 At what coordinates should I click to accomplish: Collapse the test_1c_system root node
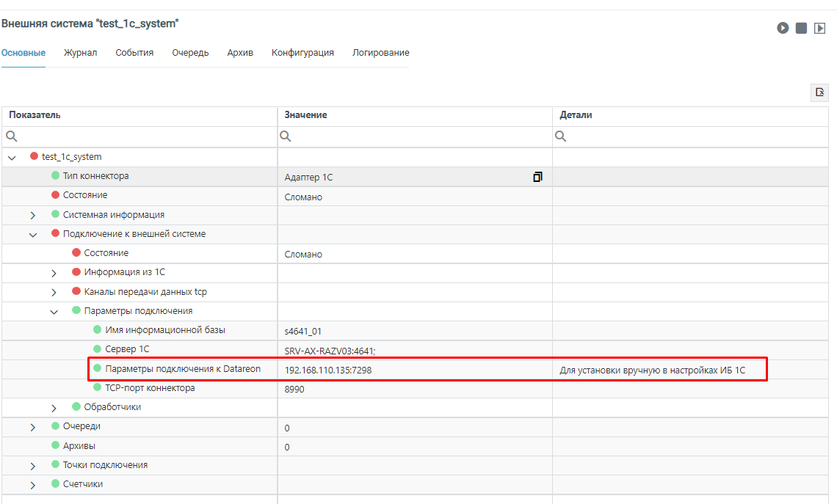12,158
